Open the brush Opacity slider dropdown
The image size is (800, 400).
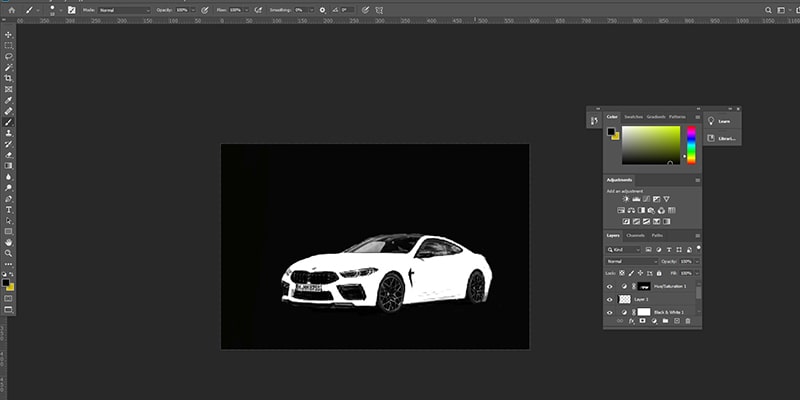193,10
